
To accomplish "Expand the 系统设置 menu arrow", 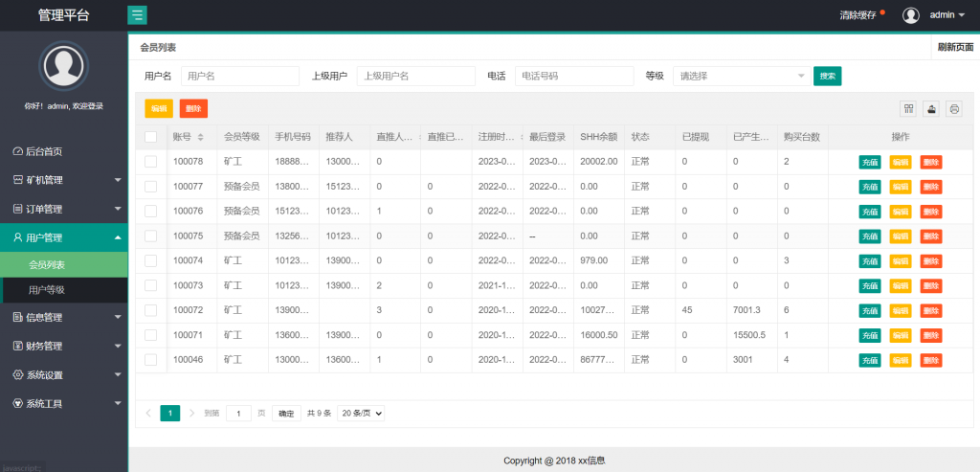I will [118, 375].
